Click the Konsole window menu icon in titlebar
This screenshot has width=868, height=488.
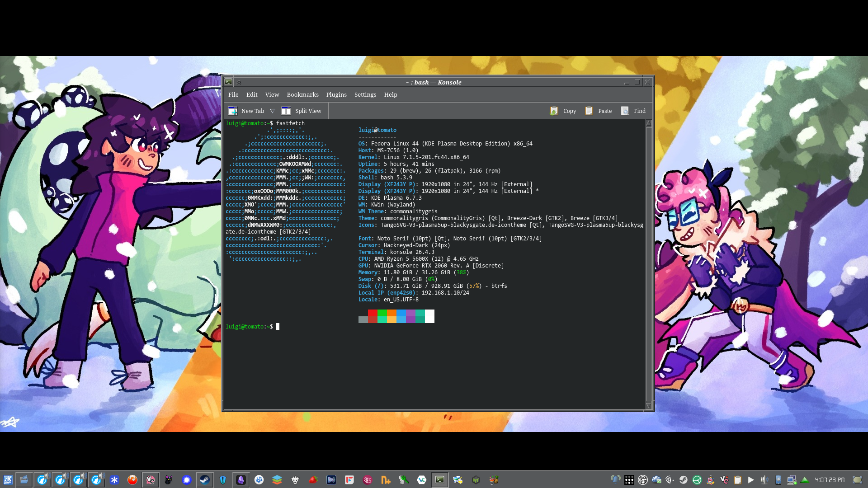click(x=229, y=82)
